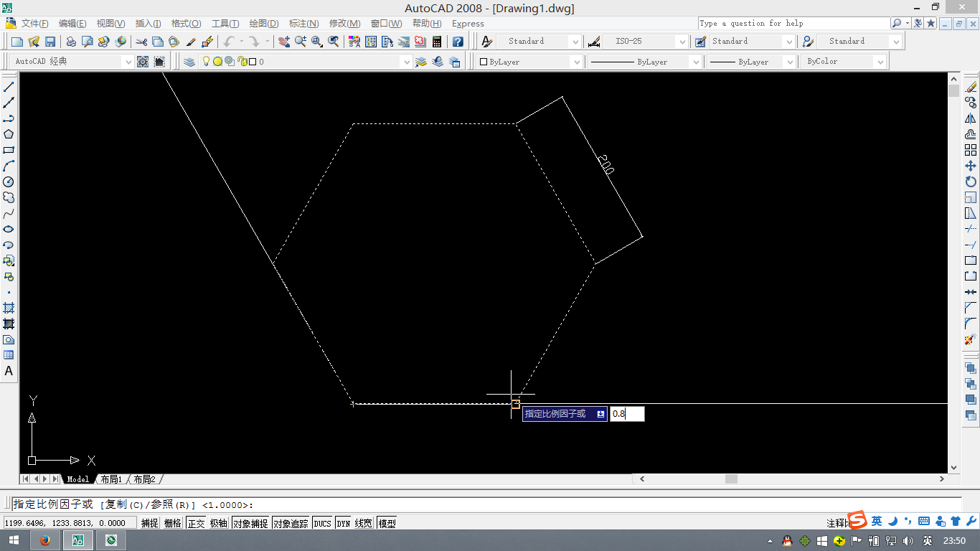Open the dynamic input options arrow

600,414
